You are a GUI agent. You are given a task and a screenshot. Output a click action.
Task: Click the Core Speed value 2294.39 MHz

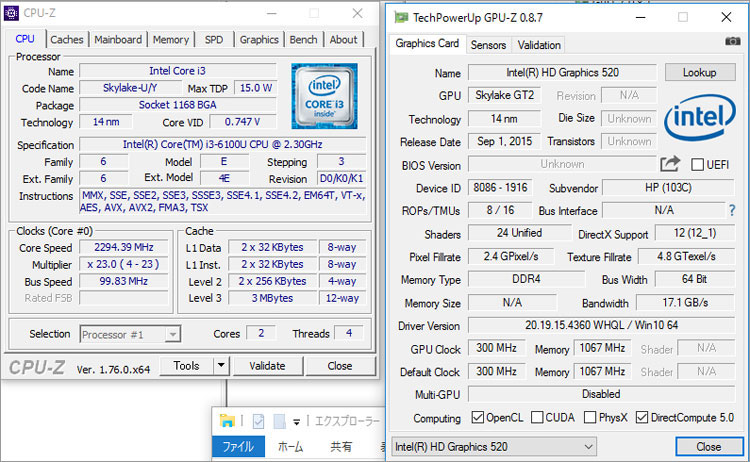tap(123, 247)
